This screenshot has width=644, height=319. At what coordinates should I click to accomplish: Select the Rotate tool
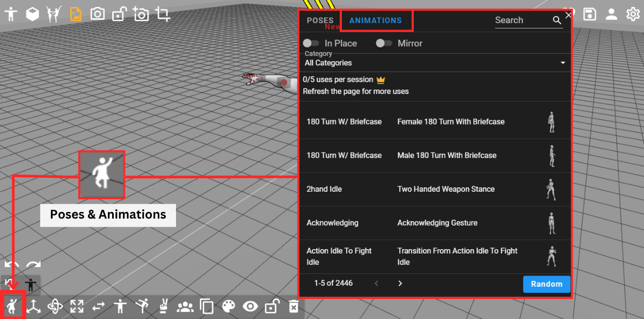click(x=55, y=306)
